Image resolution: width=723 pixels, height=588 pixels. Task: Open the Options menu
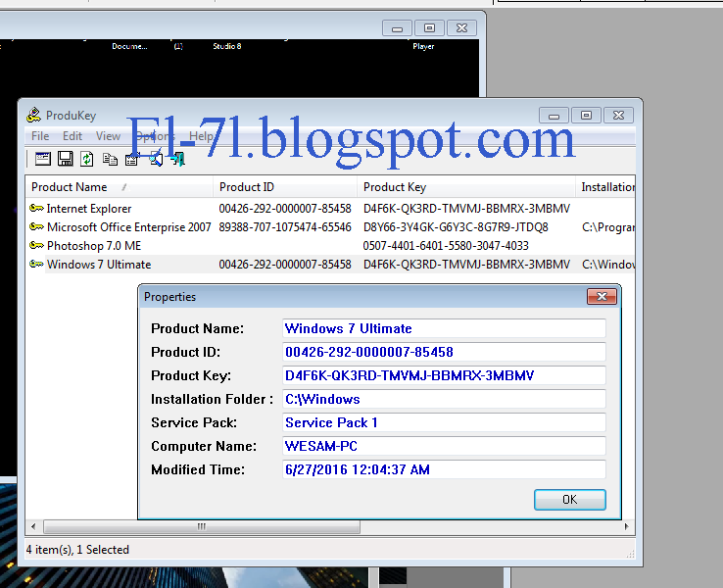coord(156,136)
